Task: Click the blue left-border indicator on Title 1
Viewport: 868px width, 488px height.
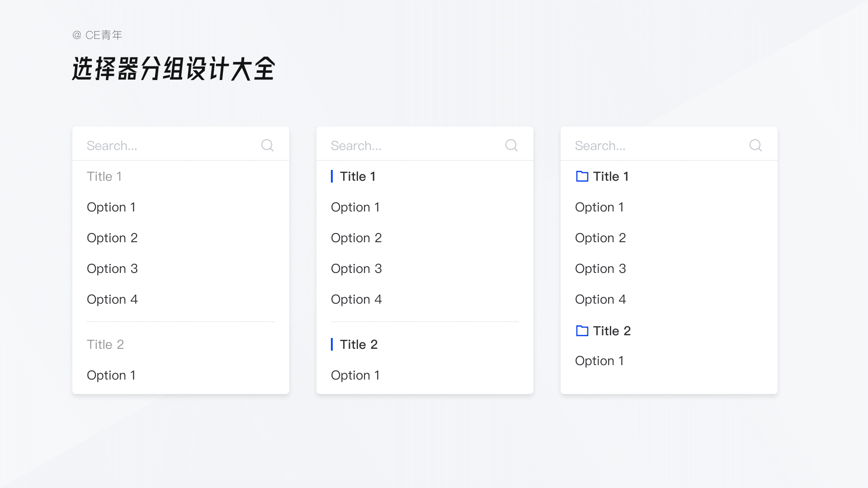Action: click(332, 176)
